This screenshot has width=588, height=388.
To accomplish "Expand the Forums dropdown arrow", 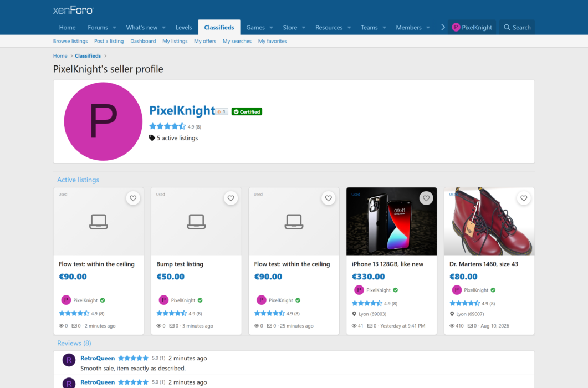I will coord(114,27).
